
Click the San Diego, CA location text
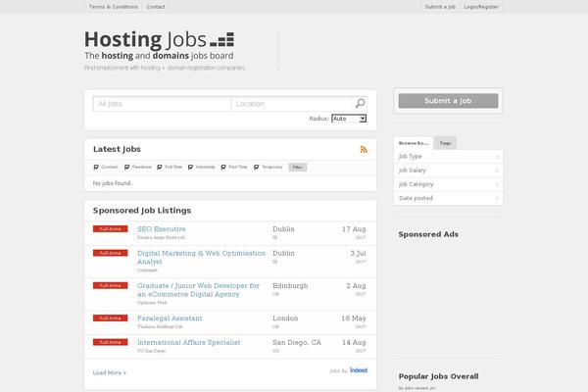pos(297,342)
